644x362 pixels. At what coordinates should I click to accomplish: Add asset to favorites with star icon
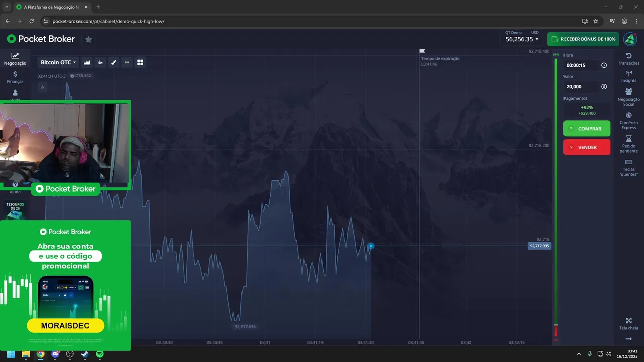point(88,39)
